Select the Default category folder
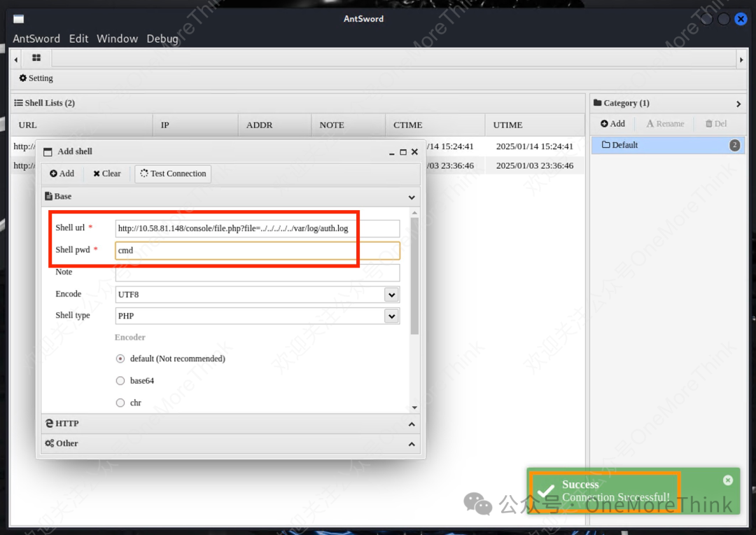The height and width of the screenshot is (535, 756). (668, 145)
